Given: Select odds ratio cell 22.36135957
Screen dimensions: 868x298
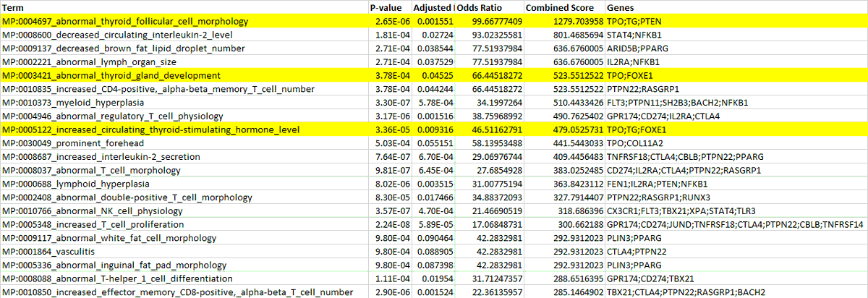Looking at the screenshot, I should (488, 291).
